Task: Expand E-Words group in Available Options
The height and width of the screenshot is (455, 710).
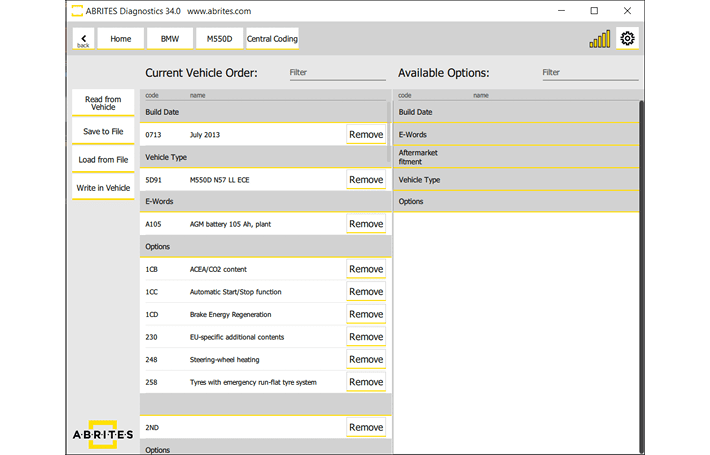Action: [x=516, y=134]
